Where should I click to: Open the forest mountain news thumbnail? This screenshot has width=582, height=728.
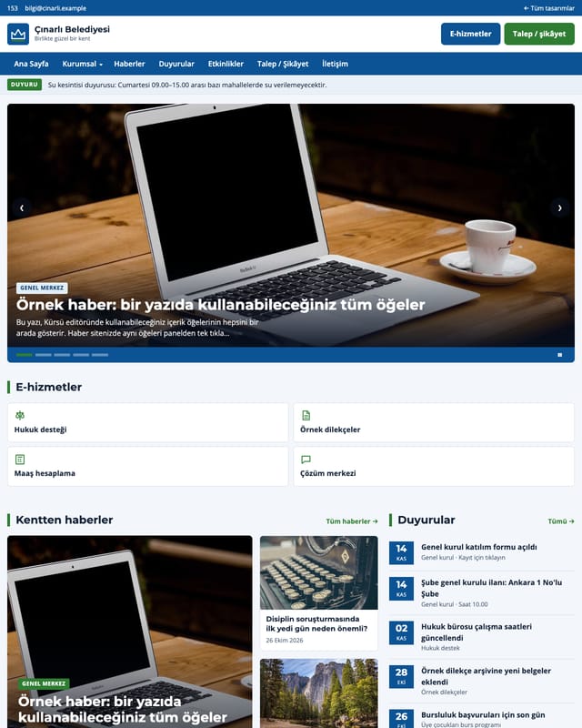point(319,693)
